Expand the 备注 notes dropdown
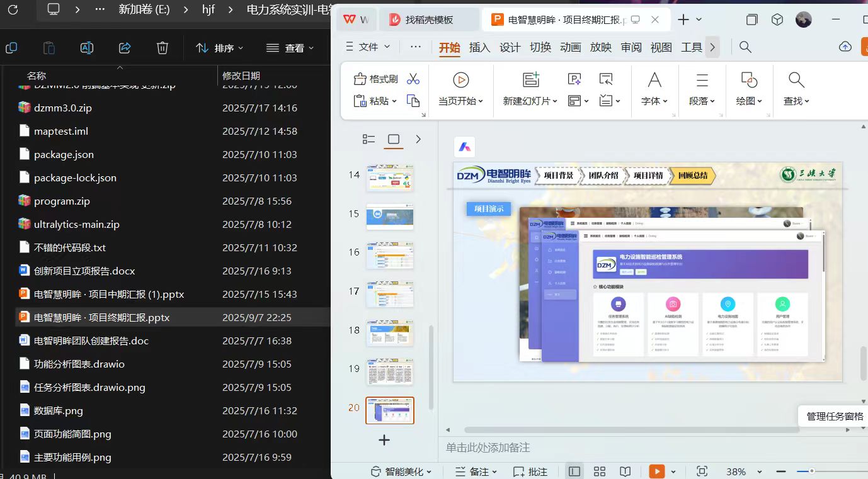Image resolution: width=868 pixels, height=479 pixels. coord(481,471)
